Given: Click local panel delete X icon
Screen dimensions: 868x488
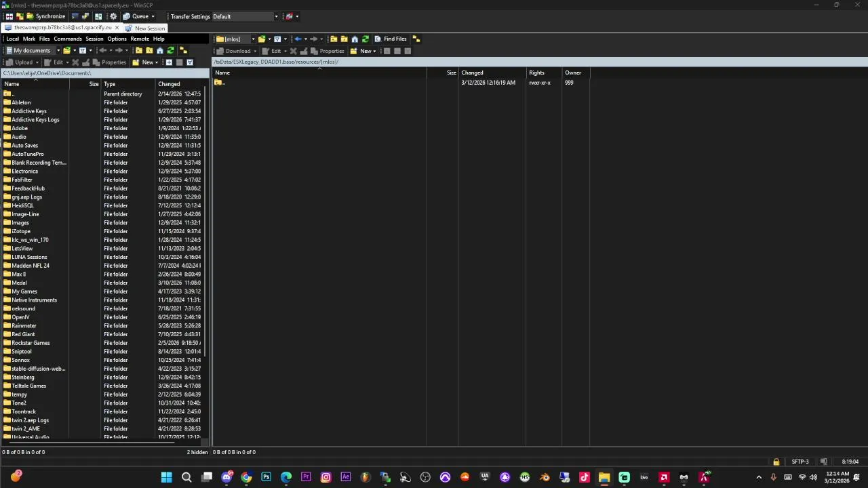Looking at the screenshot, I should [x=75, y=62].
